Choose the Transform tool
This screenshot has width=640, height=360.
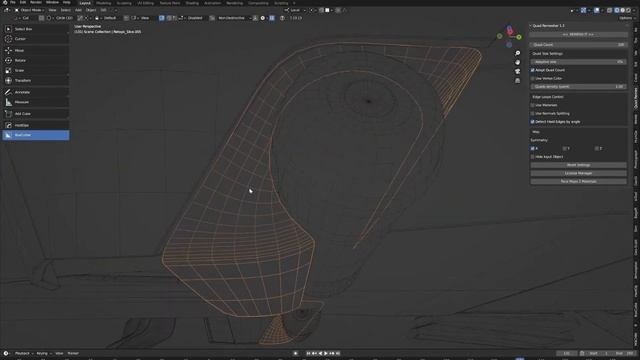[36, 80]
